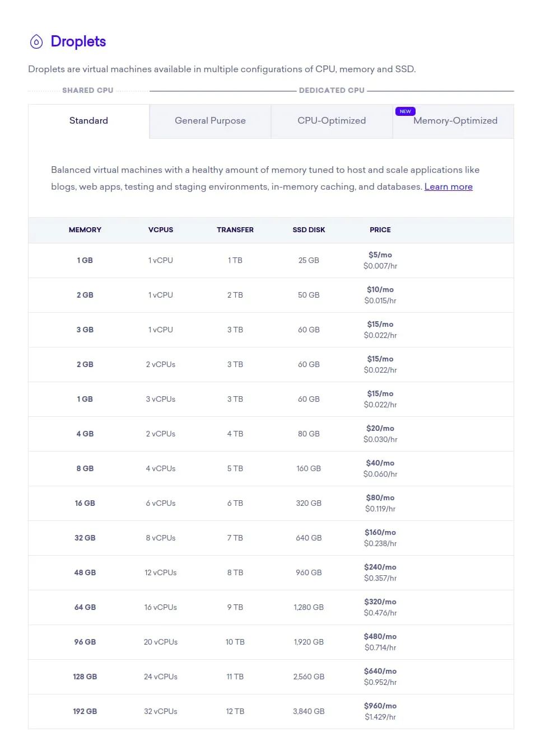Select the $320/mo price
The width and height of the screenshot is (536, 756).
380,602
